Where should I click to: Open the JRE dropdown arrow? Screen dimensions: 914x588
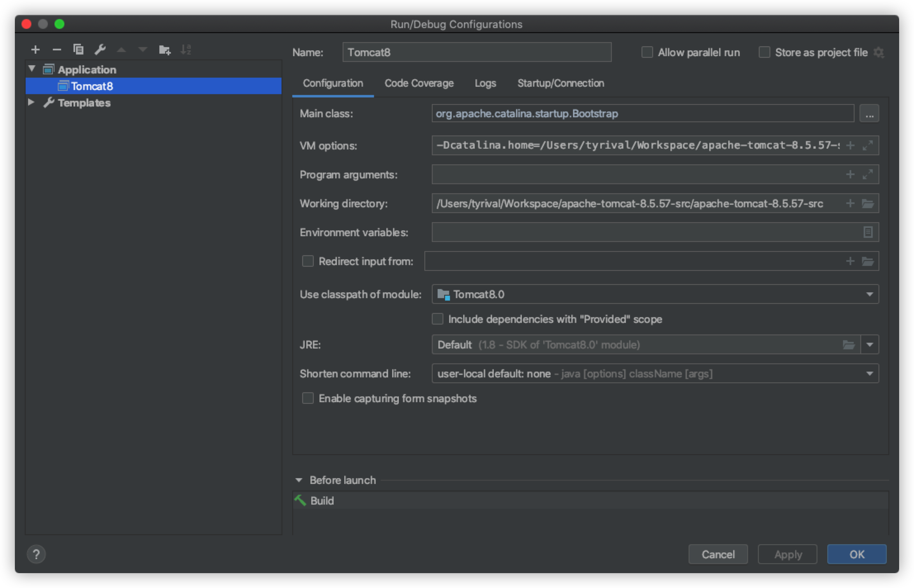point(870,345)
